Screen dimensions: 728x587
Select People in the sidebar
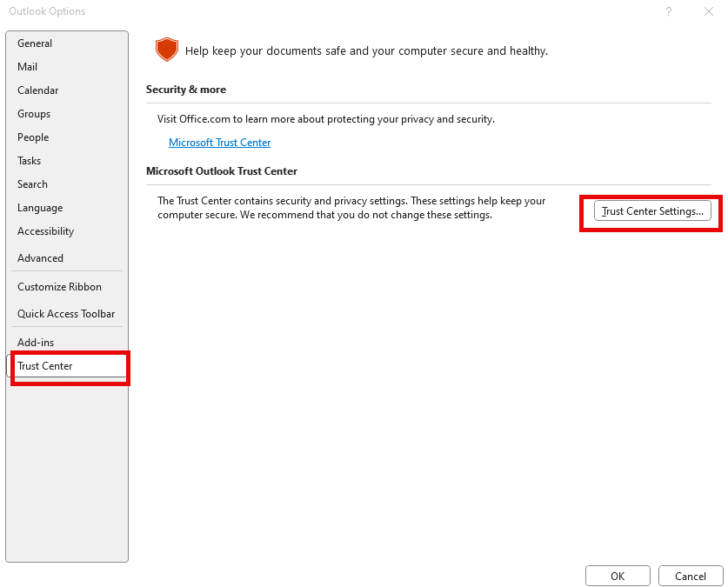(67, 137)
